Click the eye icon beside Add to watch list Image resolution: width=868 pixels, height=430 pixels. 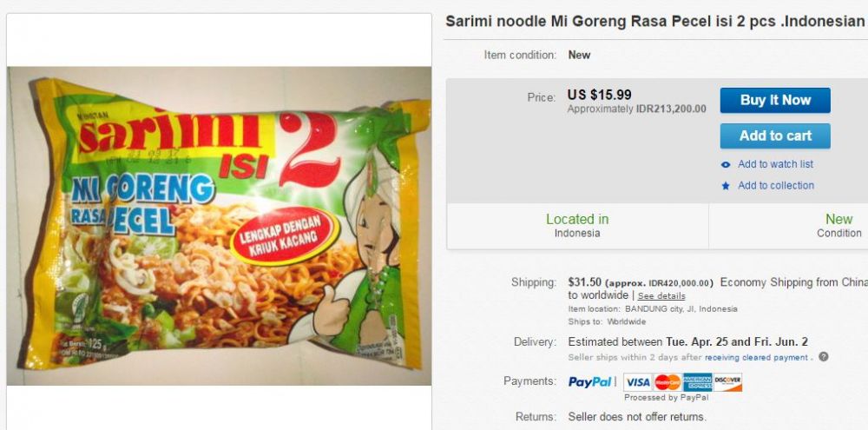coord(726,164)
